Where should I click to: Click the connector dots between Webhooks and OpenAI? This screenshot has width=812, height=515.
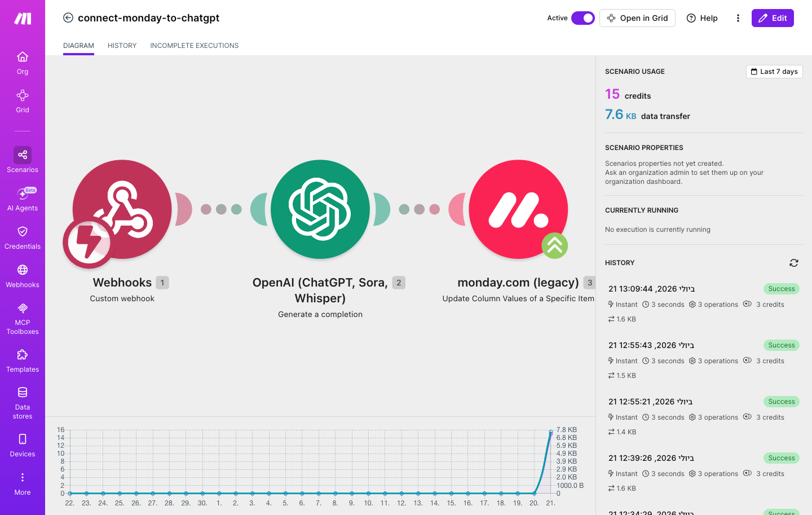point(221,209)
